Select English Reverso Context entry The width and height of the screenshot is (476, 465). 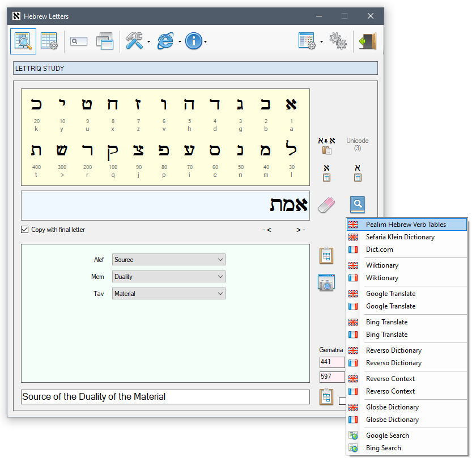pyautogui.click(x=406, y=378)
